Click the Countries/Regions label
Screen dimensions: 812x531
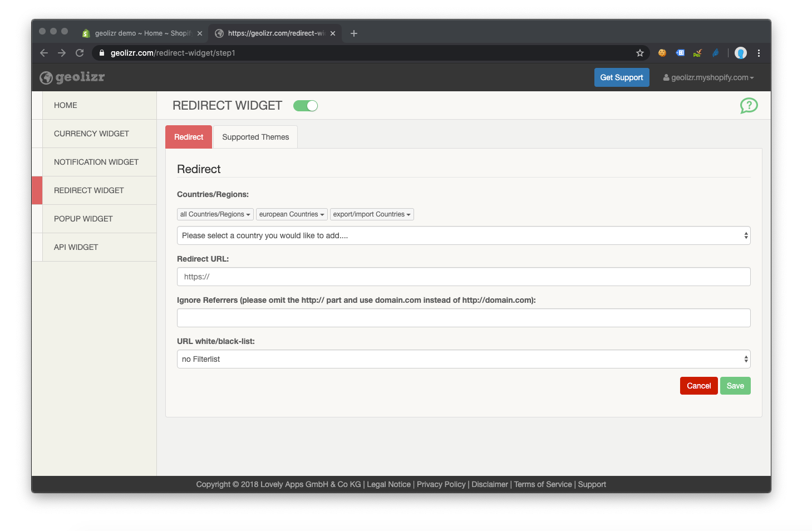click(x=213, y=194)
